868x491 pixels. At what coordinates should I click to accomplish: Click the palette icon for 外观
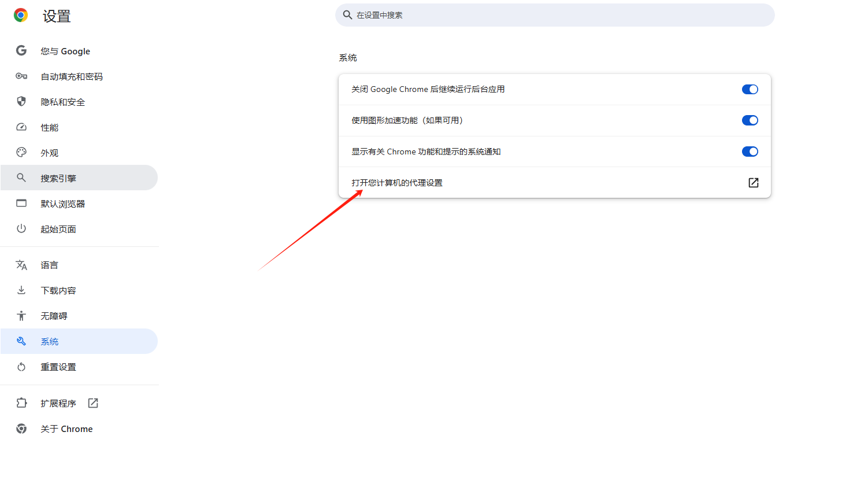point(21,153)
